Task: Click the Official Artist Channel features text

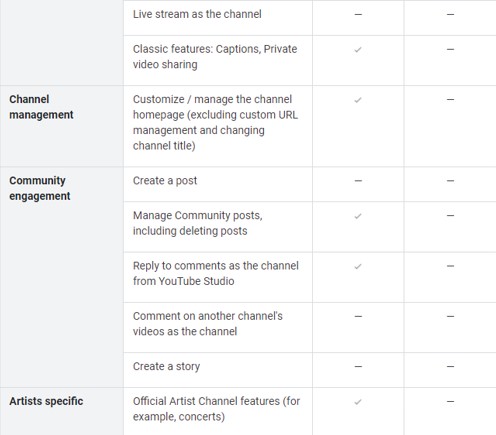Action: coord(216,409)
